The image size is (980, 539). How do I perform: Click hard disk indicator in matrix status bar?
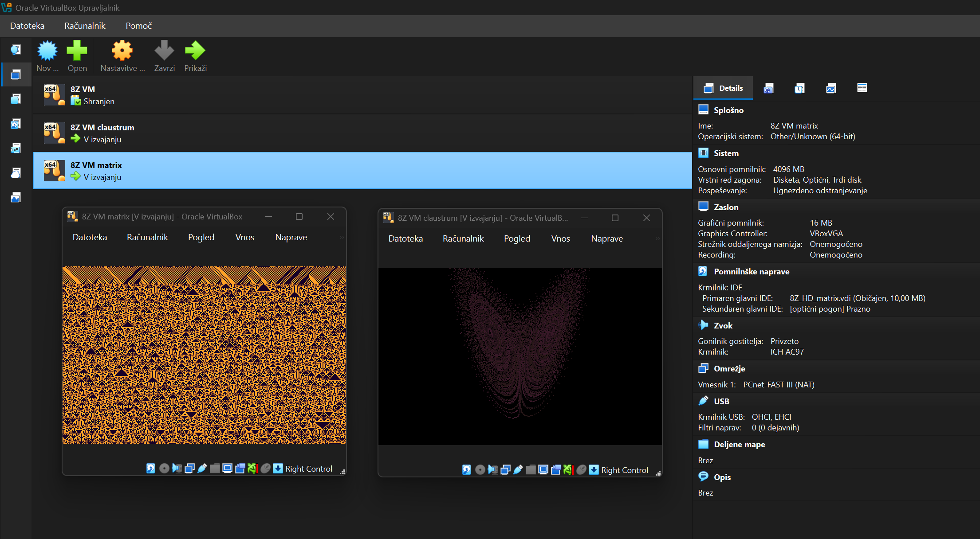(151, 469)
